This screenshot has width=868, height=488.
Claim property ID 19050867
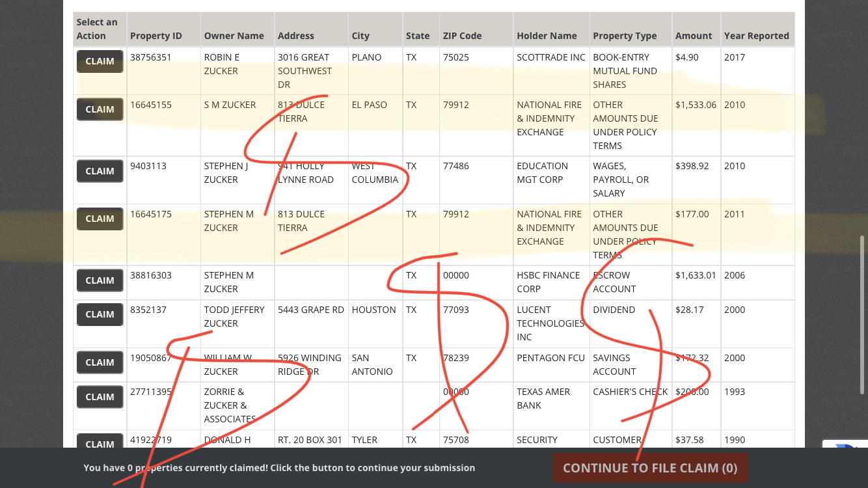(100, 362)
